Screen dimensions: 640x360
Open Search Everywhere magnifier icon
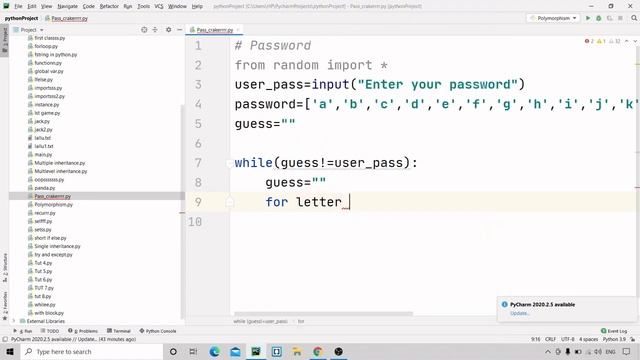634,18
